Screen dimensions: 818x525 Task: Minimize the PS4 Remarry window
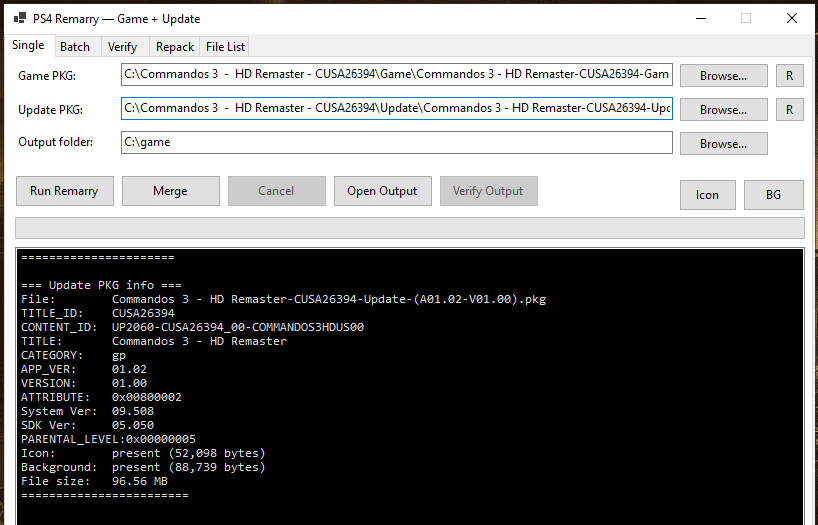701,18
